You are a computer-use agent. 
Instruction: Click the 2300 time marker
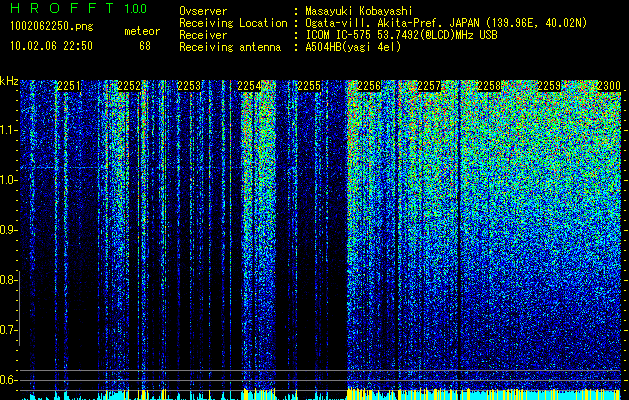pyautogui.click(x=609, y=86)
